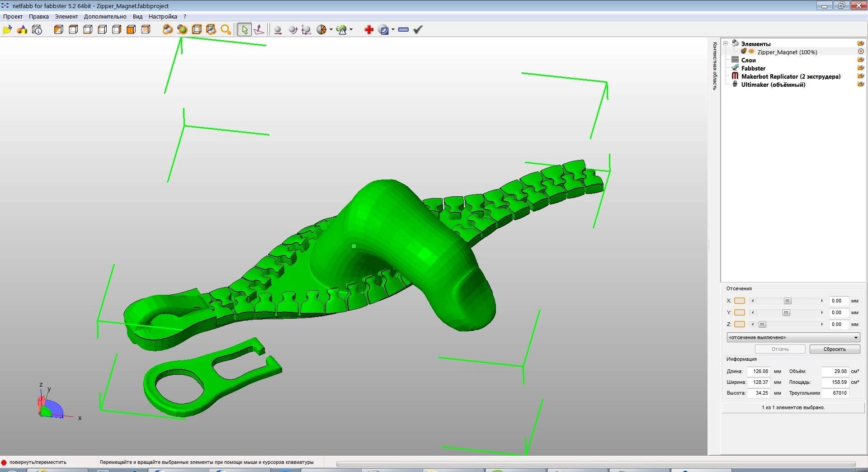
Task: Open the Дополнительно menu
Action: pos(105,16)
